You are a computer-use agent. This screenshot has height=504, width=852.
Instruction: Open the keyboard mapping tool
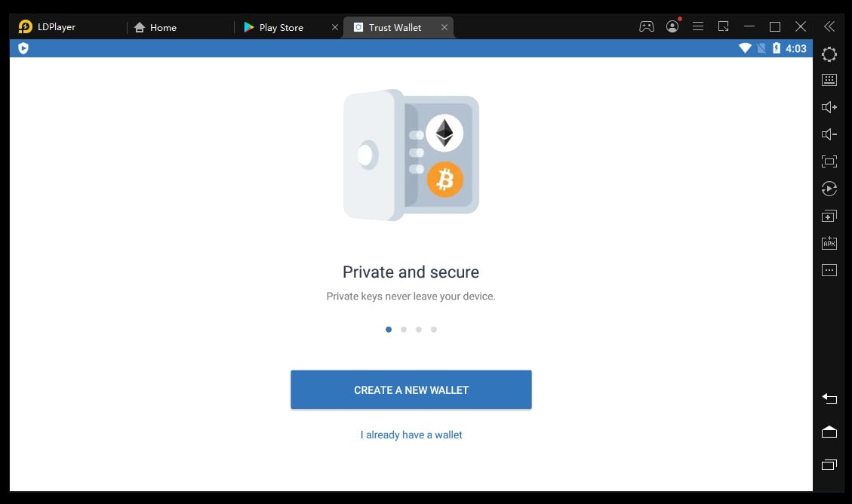(829, 79)
